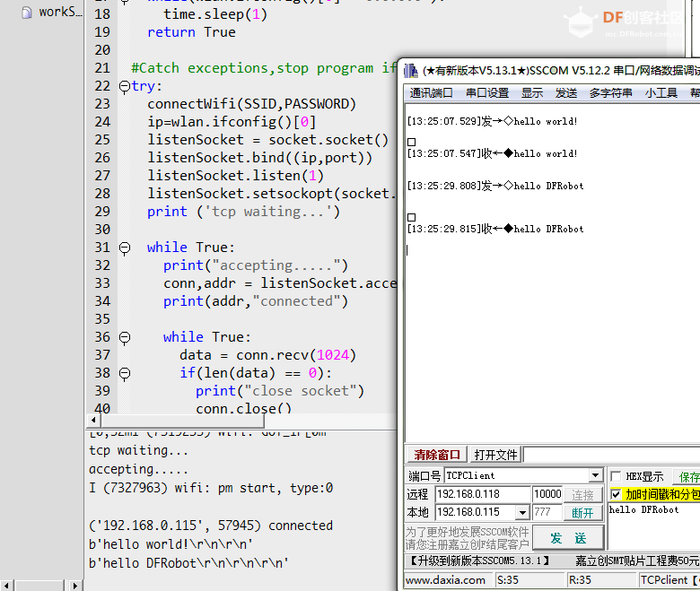This screenshot has width=700, height=591.
Task: Open the 通讯端口 menu in SSCOM
Action: 432,92
